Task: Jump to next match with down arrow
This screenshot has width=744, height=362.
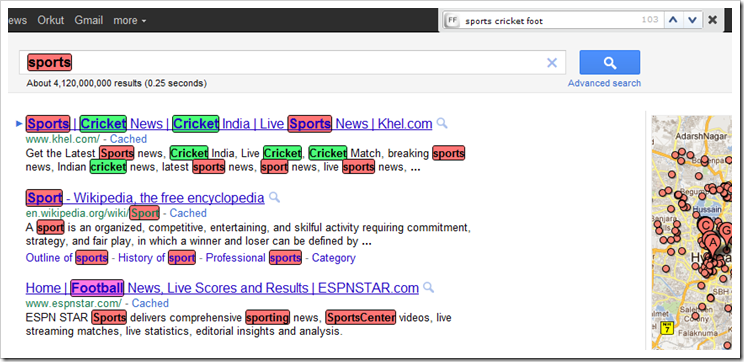Action: [692, 20]
